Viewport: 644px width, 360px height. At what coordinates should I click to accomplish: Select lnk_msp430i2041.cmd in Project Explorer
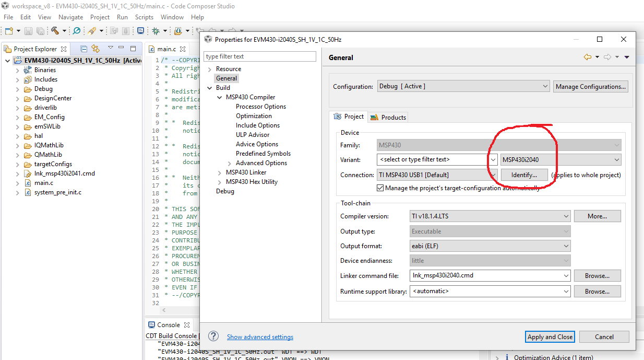pos(65,173)
